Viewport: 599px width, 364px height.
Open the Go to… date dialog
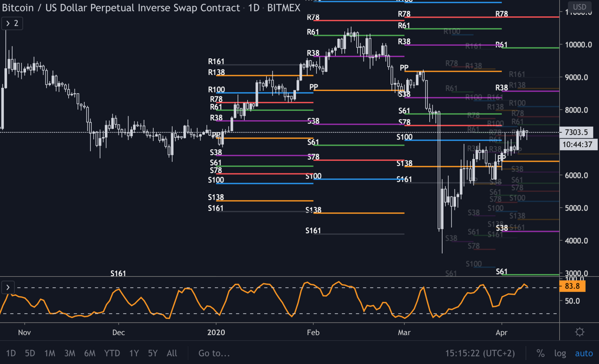(x=214, y=353)
